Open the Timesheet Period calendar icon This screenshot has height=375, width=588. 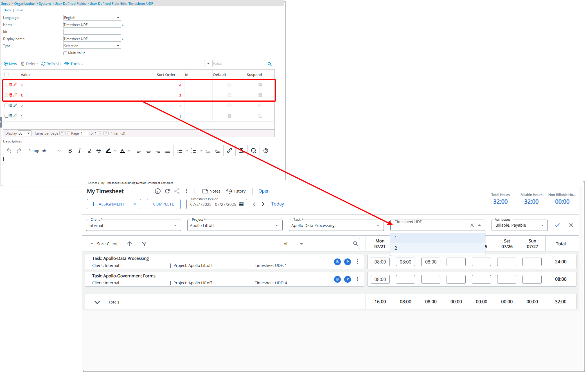(241, 204)
